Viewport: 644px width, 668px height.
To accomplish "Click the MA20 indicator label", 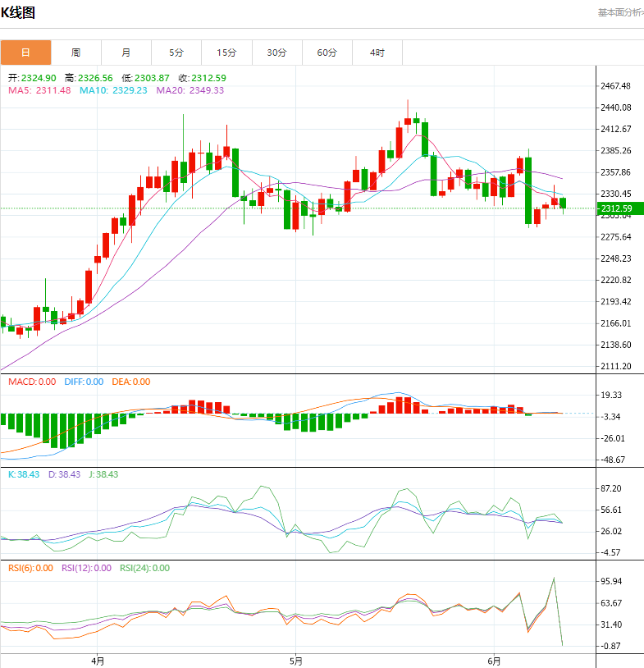I will pyautogui.click(x=190, y=90).
